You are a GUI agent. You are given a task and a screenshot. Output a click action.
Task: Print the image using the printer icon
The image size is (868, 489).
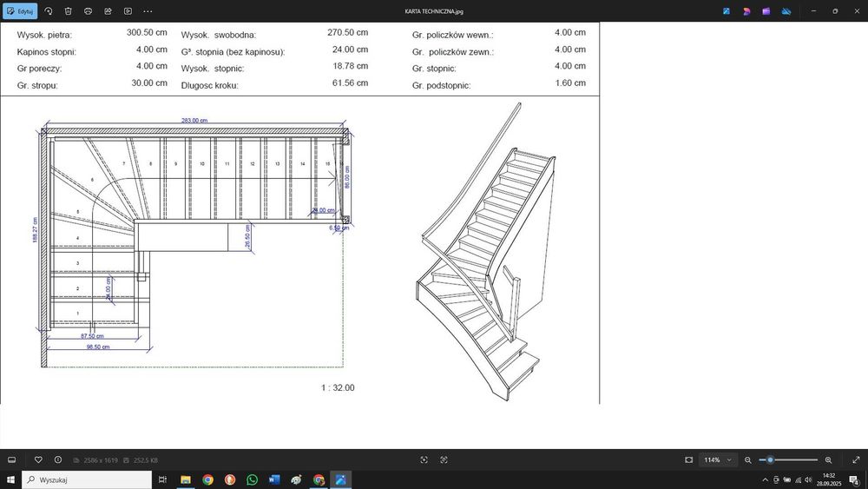[x=88, y=11]
